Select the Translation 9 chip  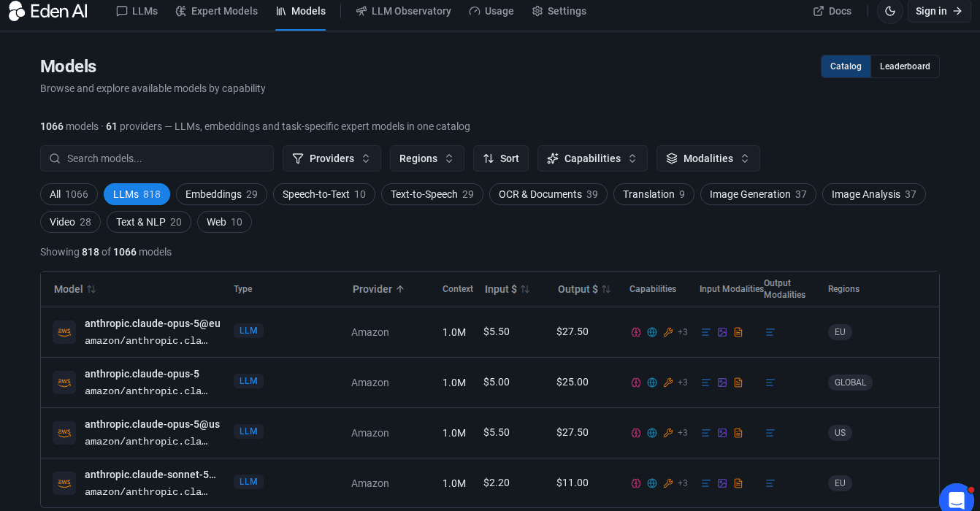click(x=654, y=194)
